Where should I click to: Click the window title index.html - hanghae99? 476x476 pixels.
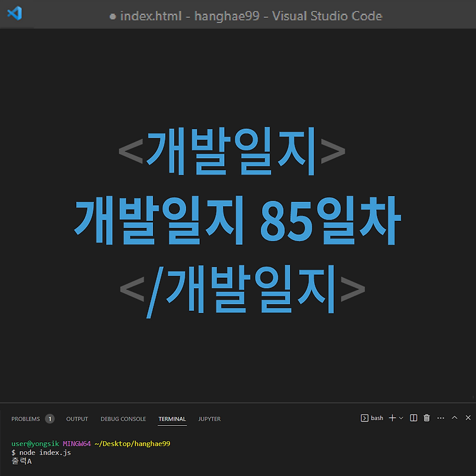(190, 16)
